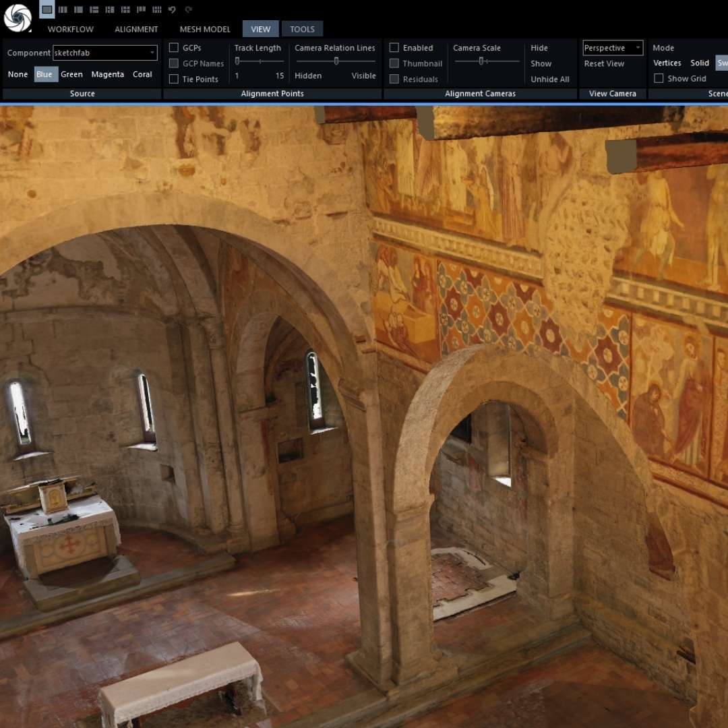Viewport: 728px width, 728px height.
Task: Open the Component selector dropdown
Action: coord(152,53)
